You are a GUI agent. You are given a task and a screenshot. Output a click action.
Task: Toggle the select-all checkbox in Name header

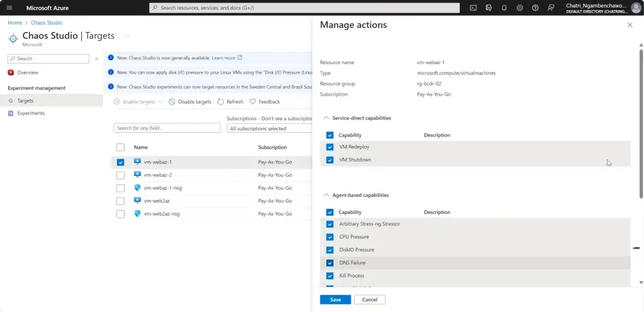[120, 147]
